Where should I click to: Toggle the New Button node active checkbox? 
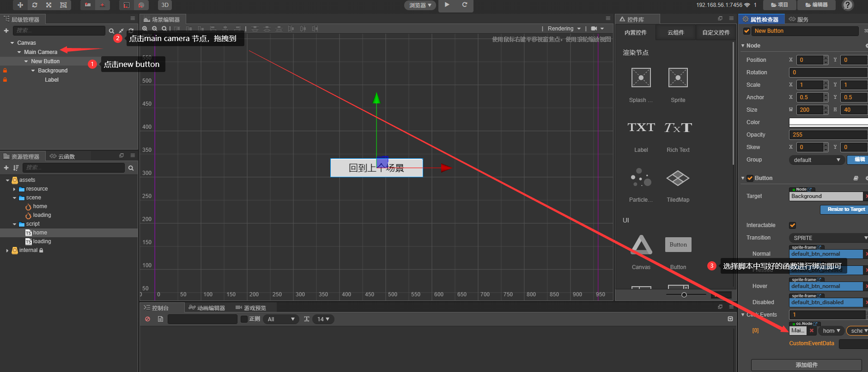pos(747,31)
